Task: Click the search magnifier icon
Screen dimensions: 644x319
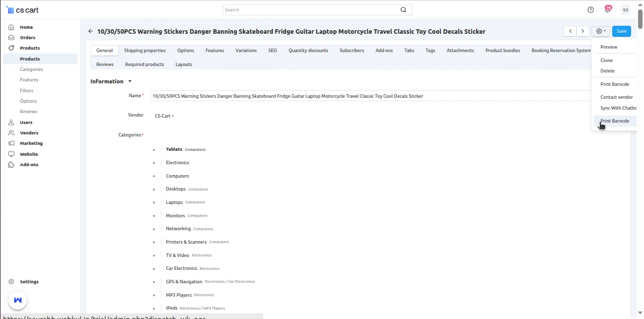Action: click(403, 10)
